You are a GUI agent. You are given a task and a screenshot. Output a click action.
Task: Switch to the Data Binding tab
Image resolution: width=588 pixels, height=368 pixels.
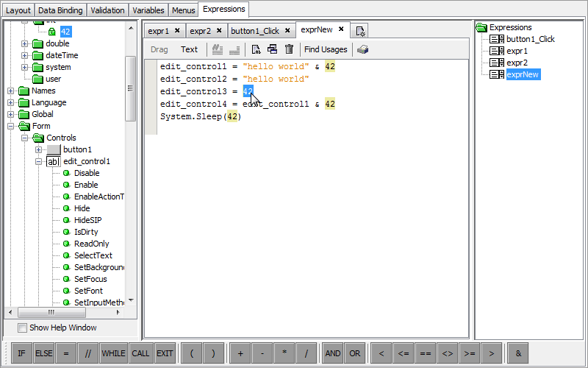click(x=60, y=10)
